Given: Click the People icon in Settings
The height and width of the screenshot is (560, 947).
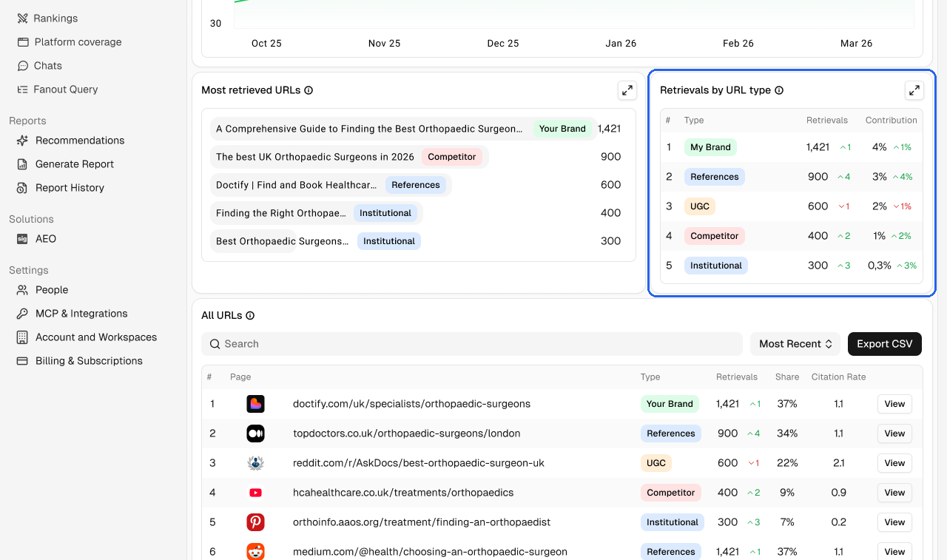Looking at the screenshot, I should click(x=22, y=290).
